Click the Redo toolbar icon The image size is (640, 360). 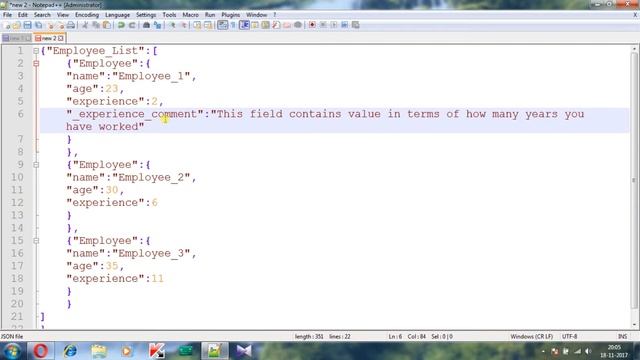tap(132, 25)
